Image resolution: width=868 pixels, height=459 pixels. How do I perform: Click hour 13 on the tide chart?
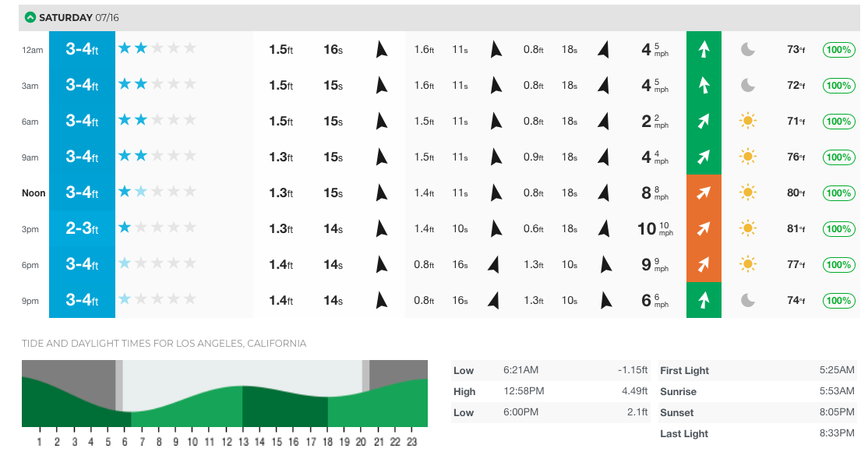click(x=243, y=442)
